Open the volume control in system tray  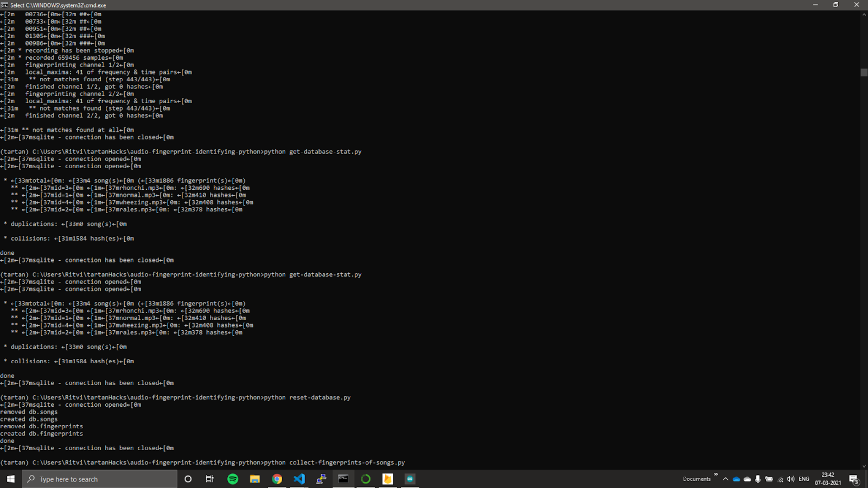pos(791,479)
